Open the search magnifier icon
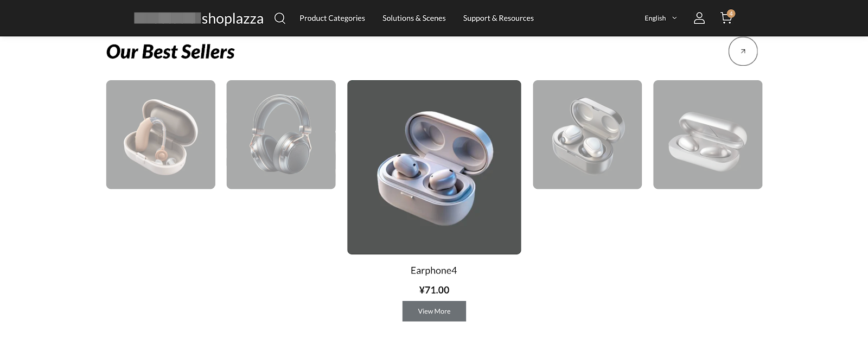This screenshot has height=345, width=868. click(279, 18)
